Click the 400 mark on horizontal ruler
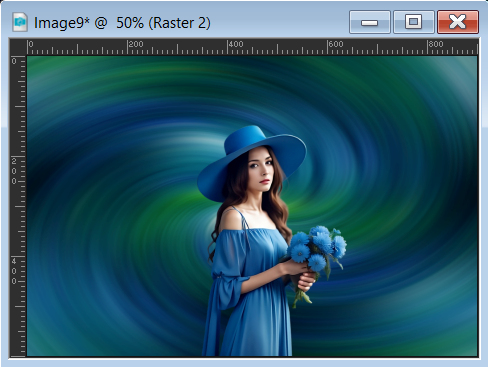This screenshot has height=367, width=488. 236,44
